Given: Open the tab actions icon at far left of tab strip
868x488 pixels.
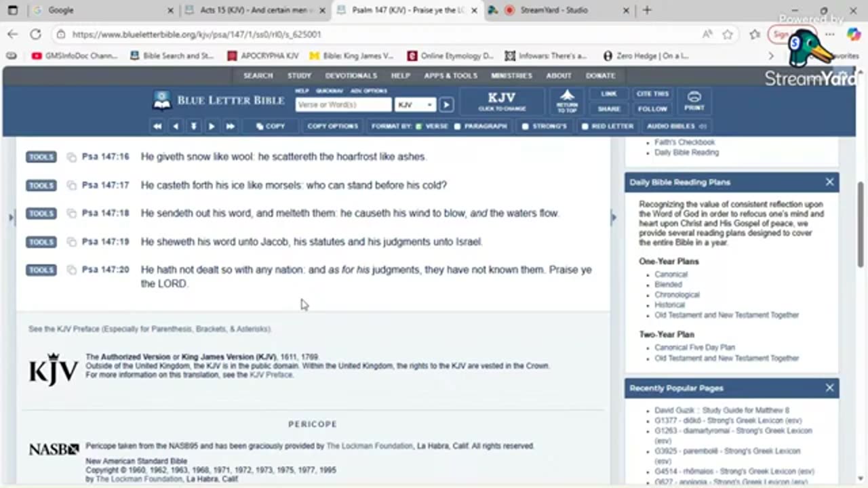Looking at the screenshot, I should pos(13,10).
